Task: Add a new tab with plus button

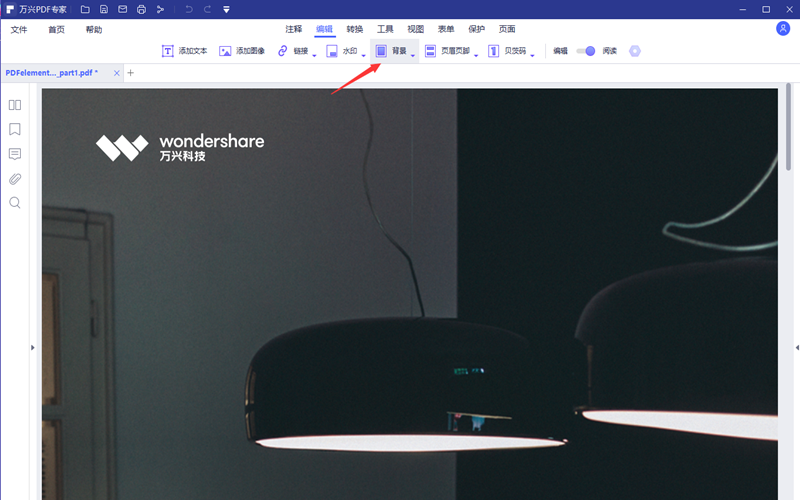Action: pos(130,73)
